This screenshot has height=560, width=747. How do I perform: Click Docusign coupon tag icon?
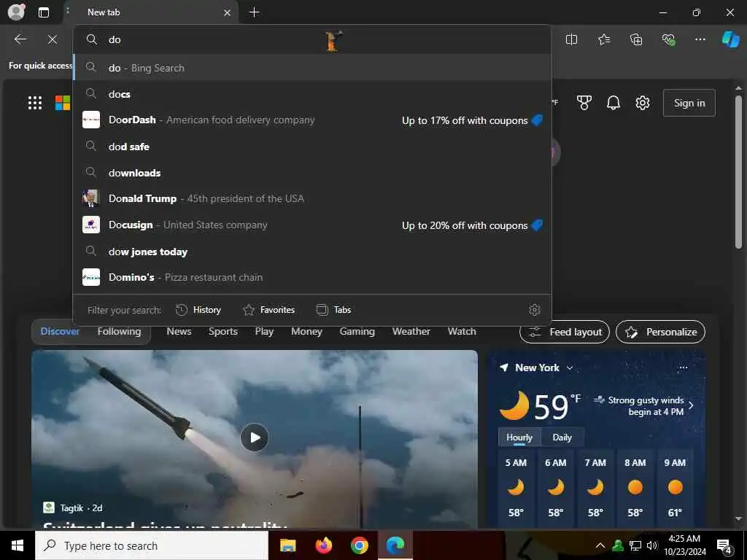537,225
